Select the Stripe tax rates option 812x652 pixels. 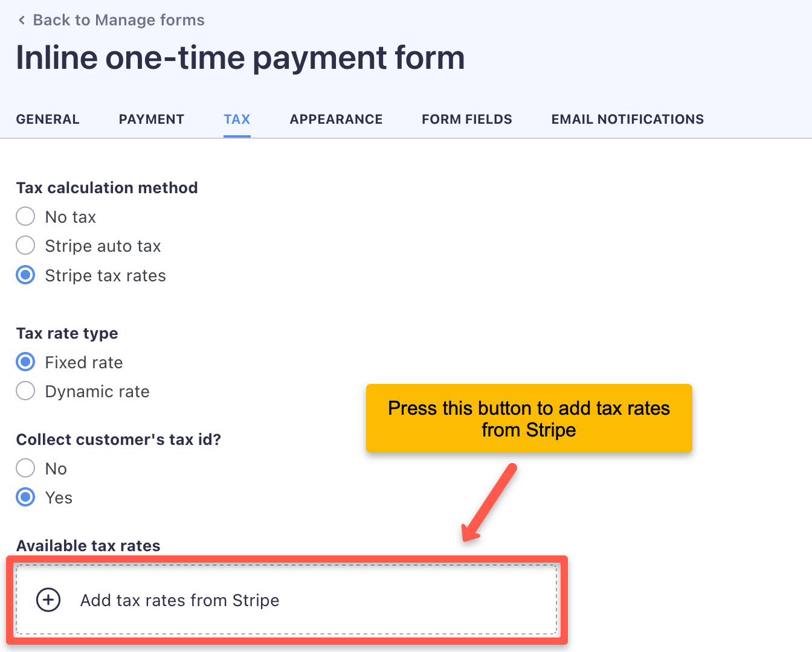pos(25,275)
